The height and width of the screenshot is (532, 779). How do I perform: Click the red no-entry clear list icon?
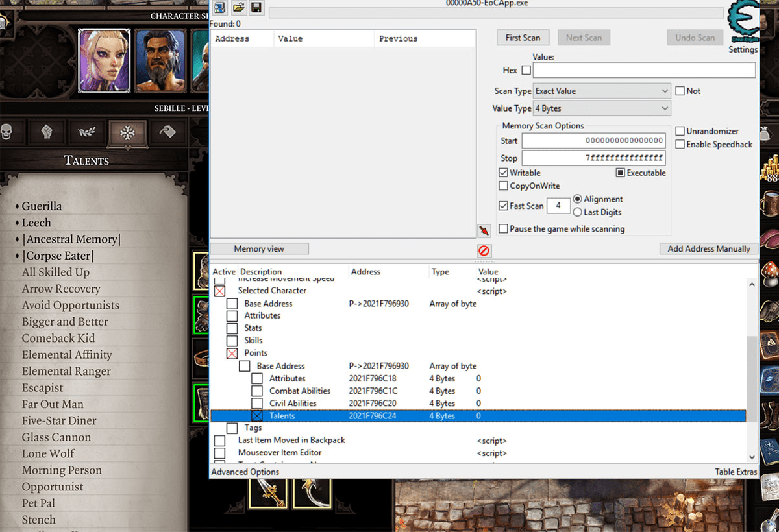[x=484, y=250]
